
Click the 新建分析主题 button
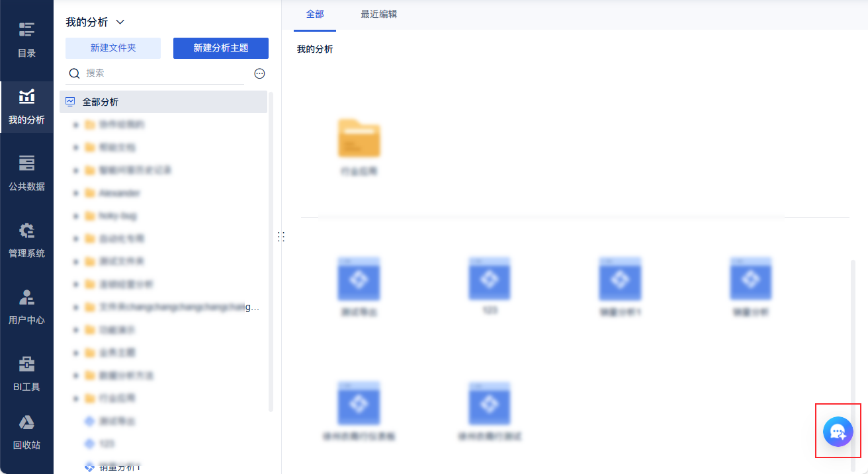[x=221, y=48]
